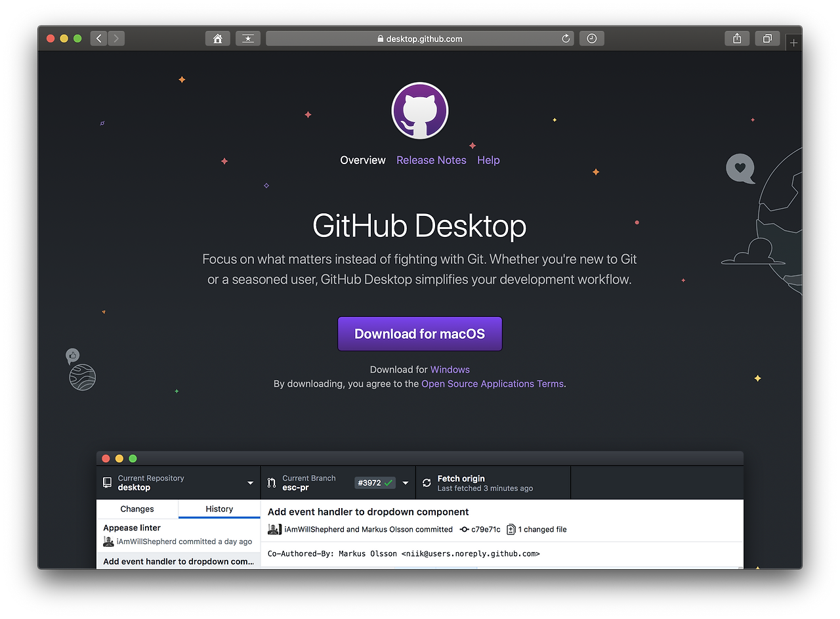This screenshot has height=619, width=840.
Task: Click the repository icon beside Current Repository
Action: (108, 482)
